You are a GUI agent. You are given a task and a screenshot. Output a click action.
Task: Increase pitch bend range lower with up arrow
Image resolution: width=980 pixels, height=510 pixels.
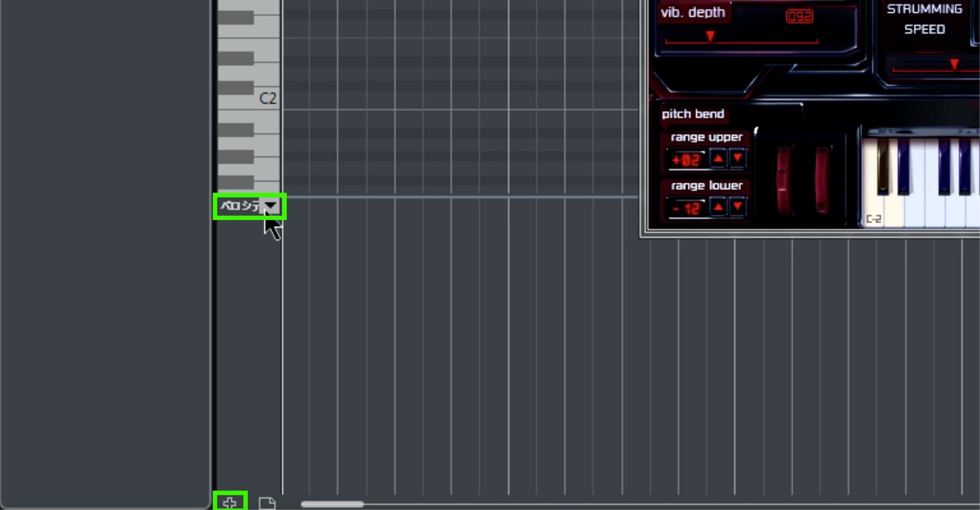pyautogui.click(x=718, y=207)
